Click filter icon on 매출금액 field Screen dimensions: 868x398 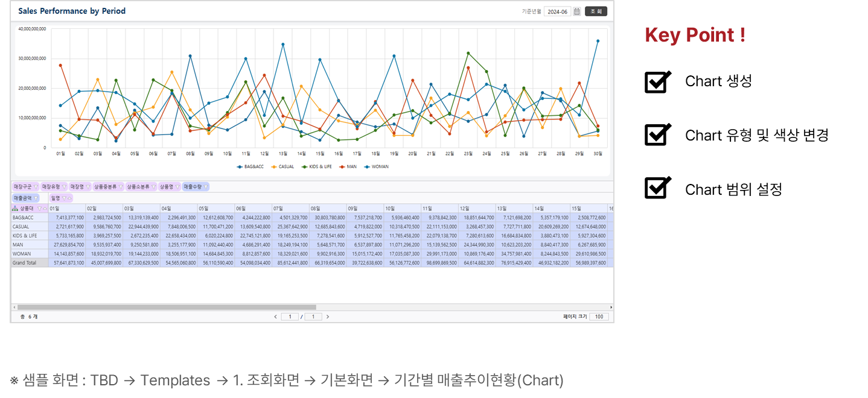(x=36, y=198)
